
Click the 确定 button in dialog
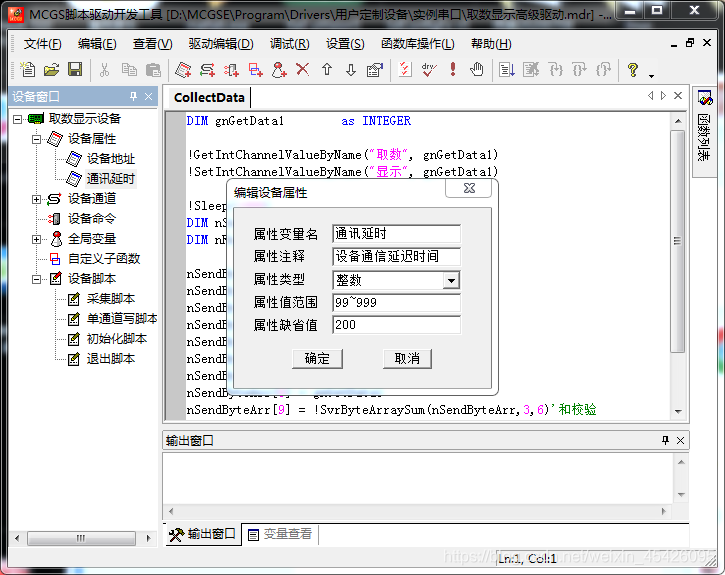317,358
